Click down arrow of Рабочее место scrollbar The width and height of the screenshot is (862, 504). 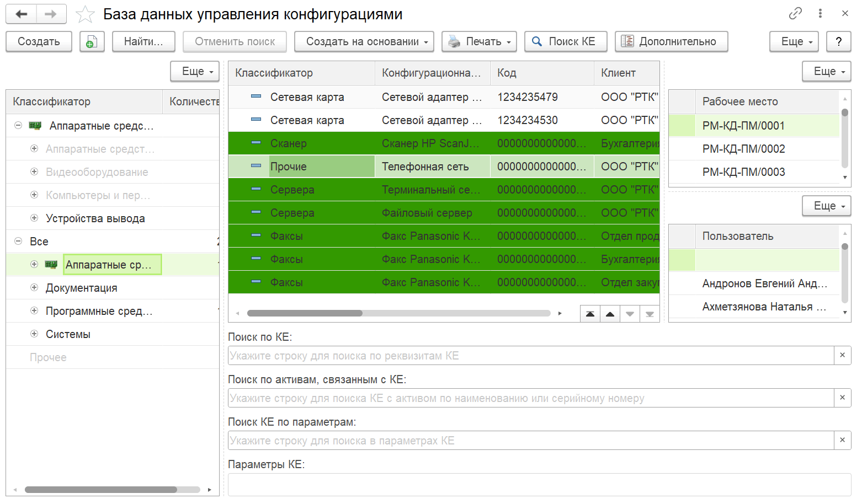click(x=845, y=178)
